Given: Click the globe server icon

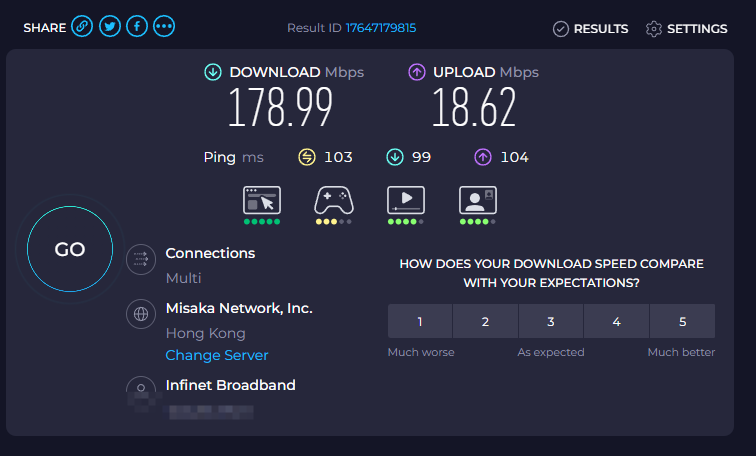Looking at the screenshot, I should pos(141,314).
